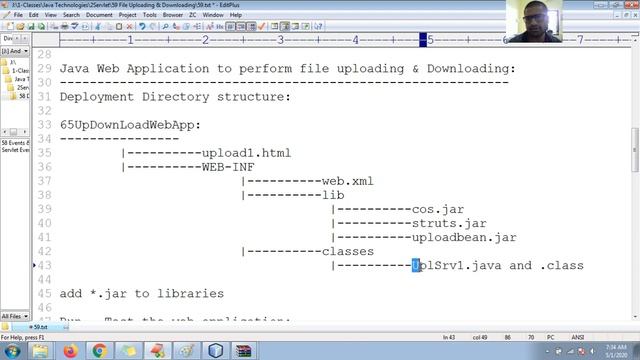Open the File menu

click(x=18, y=15)
